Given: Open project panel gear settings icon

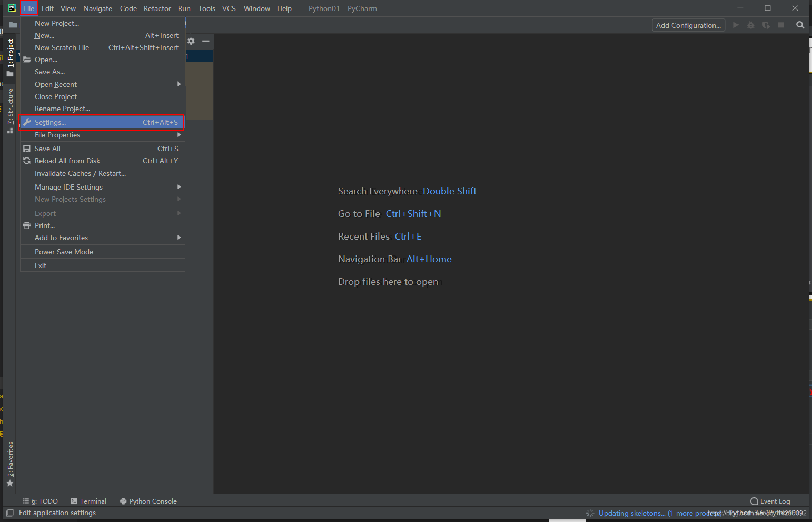Looking at the screenshot, I should coord(191,41).
